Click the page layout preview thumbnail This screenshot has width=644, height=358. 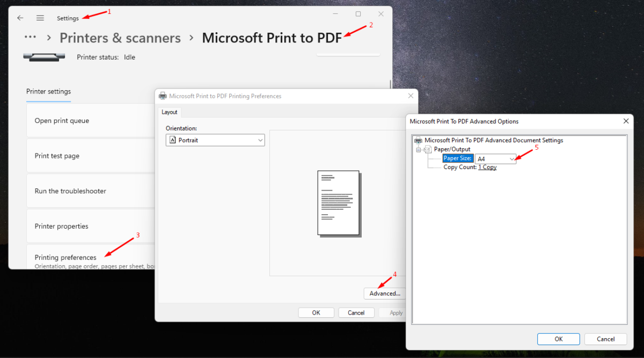[x=339, y=203]
